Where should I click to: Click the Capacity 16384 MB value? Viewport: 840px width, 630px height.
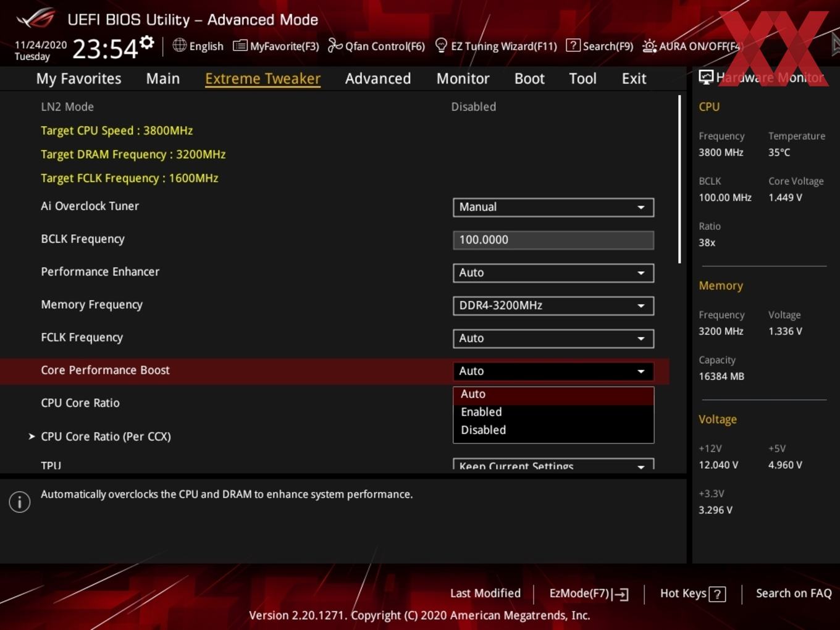(x=721, y=376)
